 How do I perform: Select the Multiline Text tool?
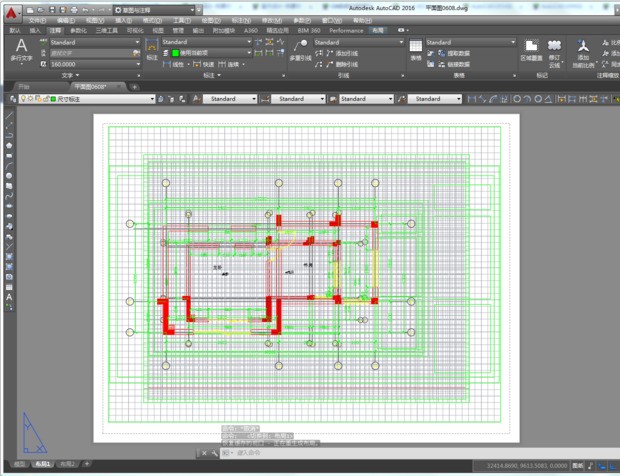(21, 51)
